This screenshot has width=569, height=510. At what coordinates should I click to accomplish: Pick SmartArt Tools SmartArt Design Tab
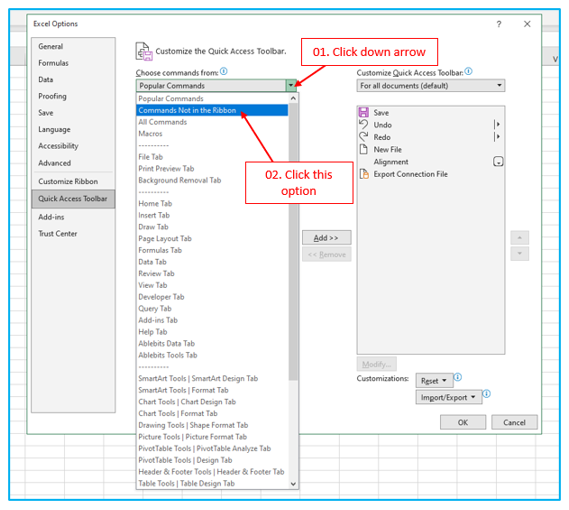[212, 378]
